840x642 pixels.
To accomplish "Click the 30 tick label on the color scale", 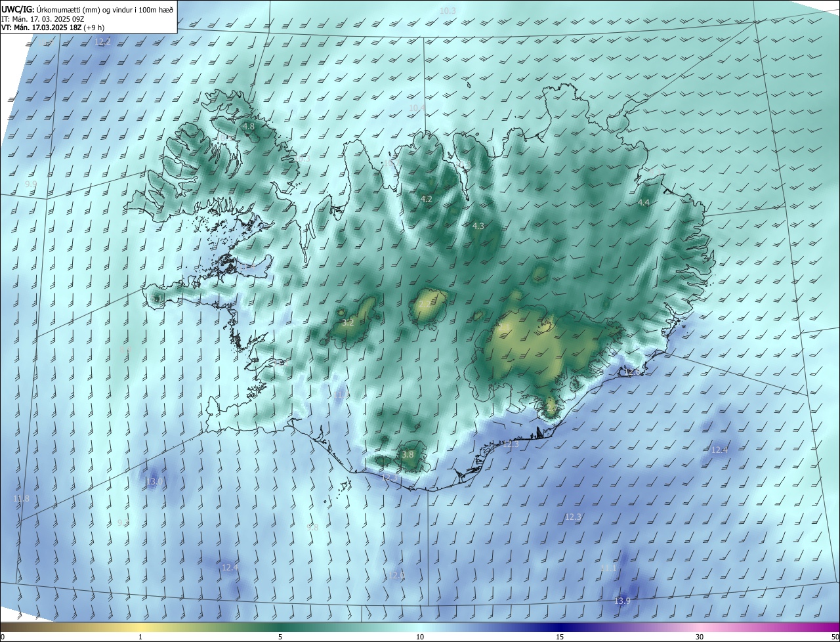I will point(700,637).
